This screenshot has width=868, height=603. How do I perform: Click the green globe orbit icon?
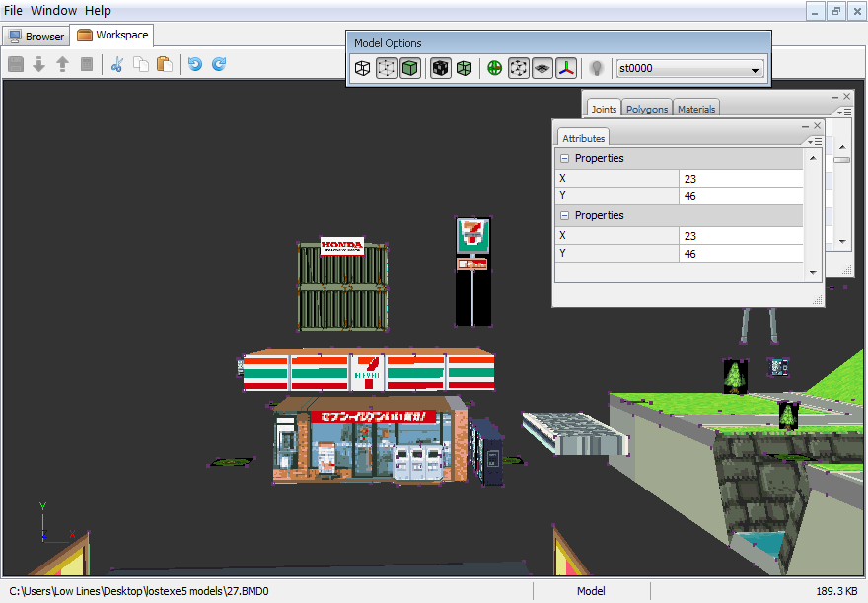(495, 69)
